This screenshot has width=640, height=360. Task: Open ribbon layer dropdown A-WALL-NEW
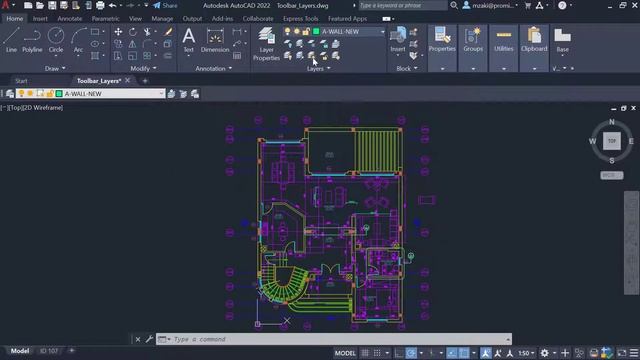[x=334, y=31]
